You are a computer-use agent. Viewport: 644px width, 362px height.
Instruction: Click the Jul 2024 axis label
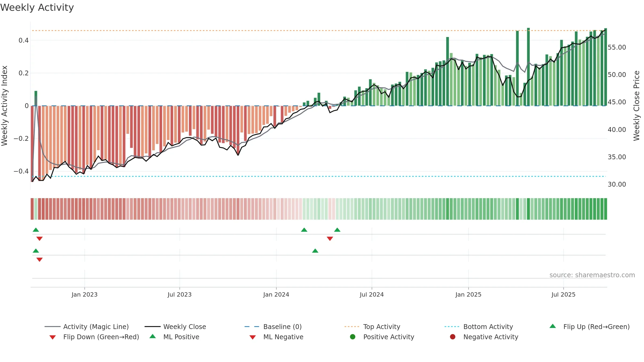372,295
